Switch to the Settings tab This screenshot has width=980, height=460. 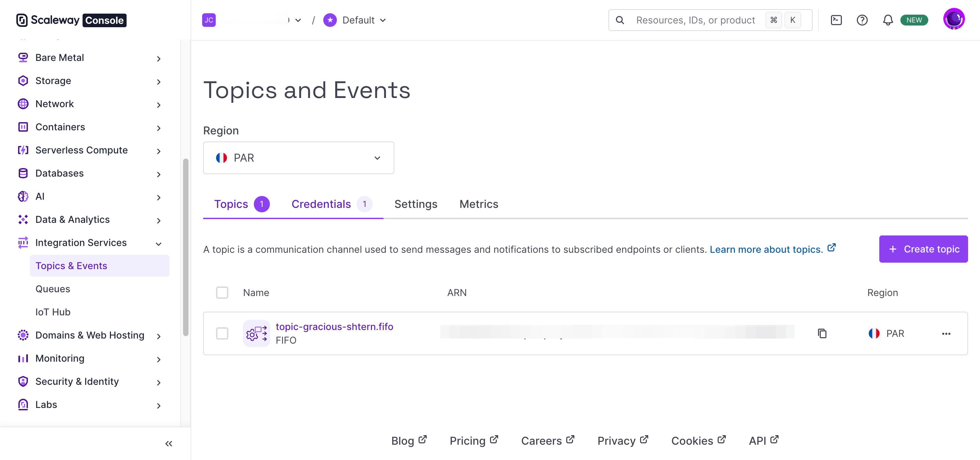click(416, 204)
